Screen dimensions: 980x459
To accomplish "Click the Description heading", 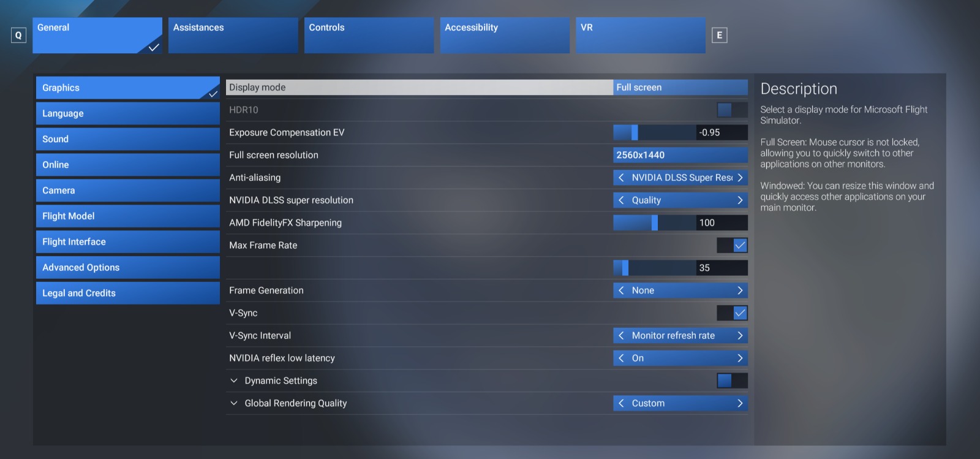I will [799, 89].
